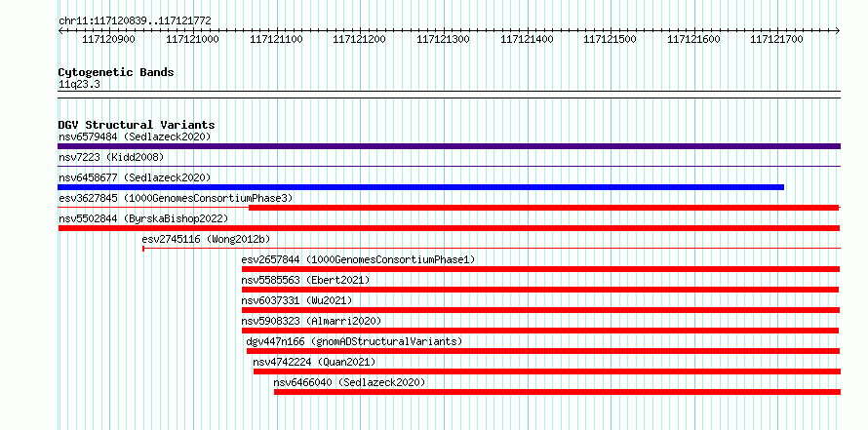This screenshot has width=868, height=430.
Task: Click the nsv5585563 (Ebert2021) label
Action: 305,280
